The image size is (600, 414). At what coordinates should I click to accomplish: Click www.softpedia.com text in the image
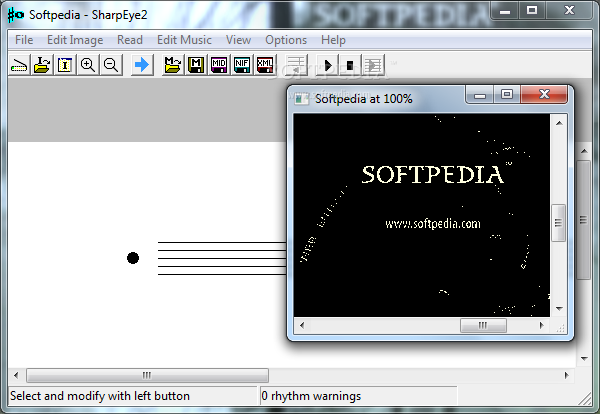pyautogui.click(x=433, y=223)
